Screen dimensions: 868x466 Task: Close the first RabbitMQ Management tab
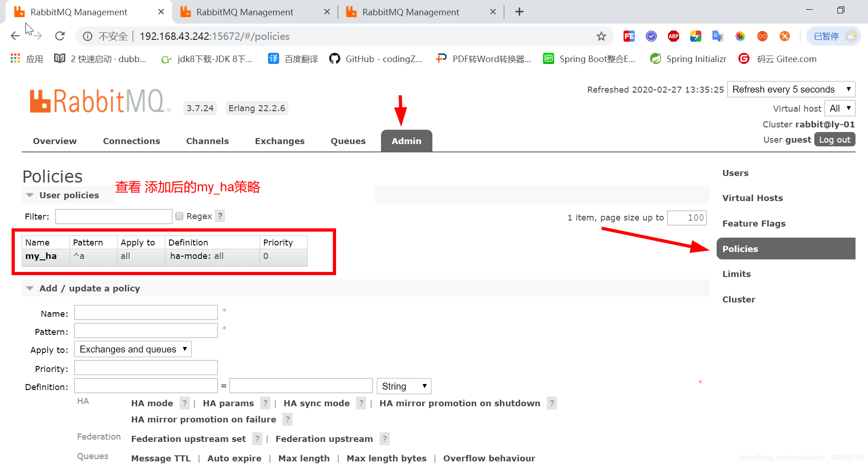point(161,12)
